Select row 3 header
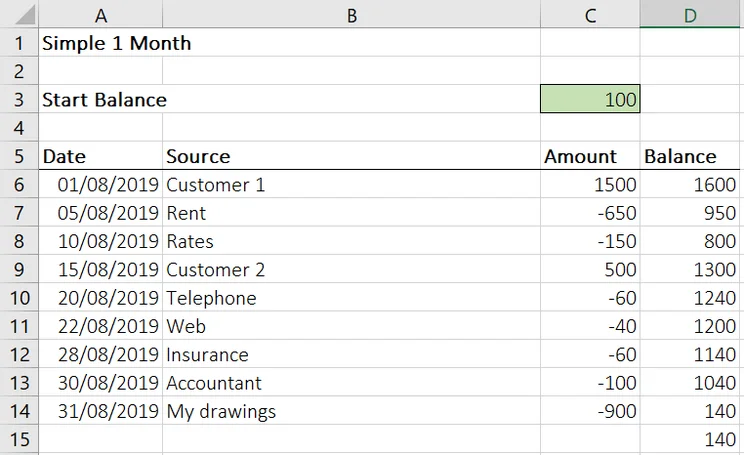This screenshot has height=455, width=744. click(19, 99)
